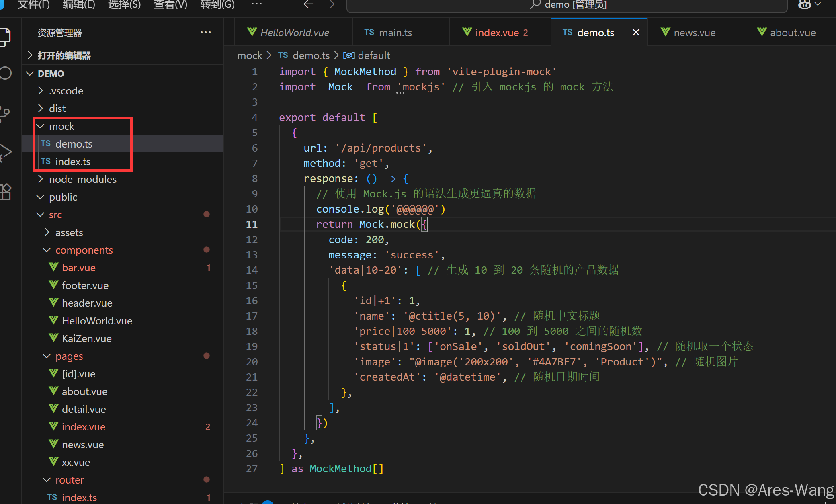Viewport: 836px width, 504px height.
Task: Click the search magnifier in command center
Action: [535, 4]
